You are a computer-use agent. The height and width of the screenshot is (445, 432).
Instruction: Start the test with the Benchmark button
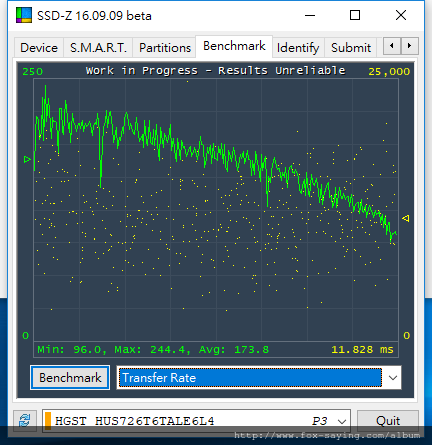click(70, 378)
